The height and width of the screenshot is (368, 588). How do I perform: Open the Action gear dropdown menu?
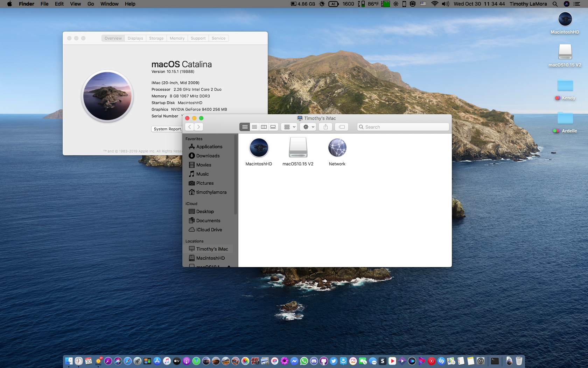pyautogui.click(x=308, y=127)
